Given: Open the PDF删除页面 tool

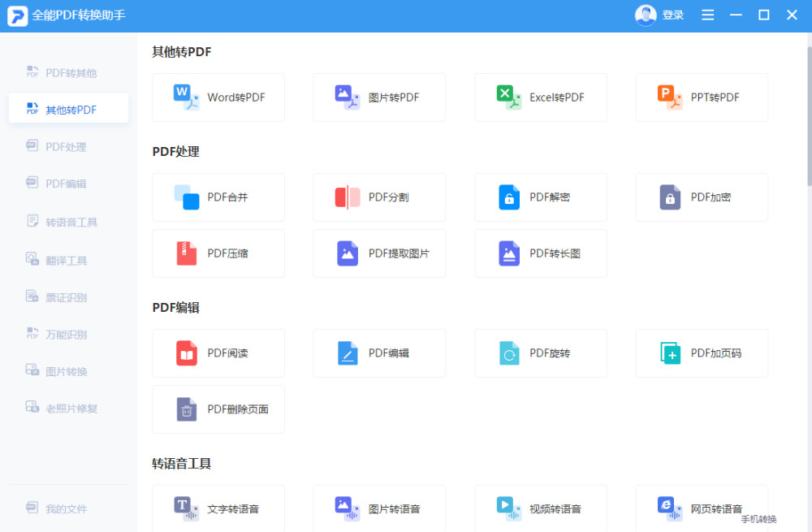Looking at the screenshot, I should point(218,409).
